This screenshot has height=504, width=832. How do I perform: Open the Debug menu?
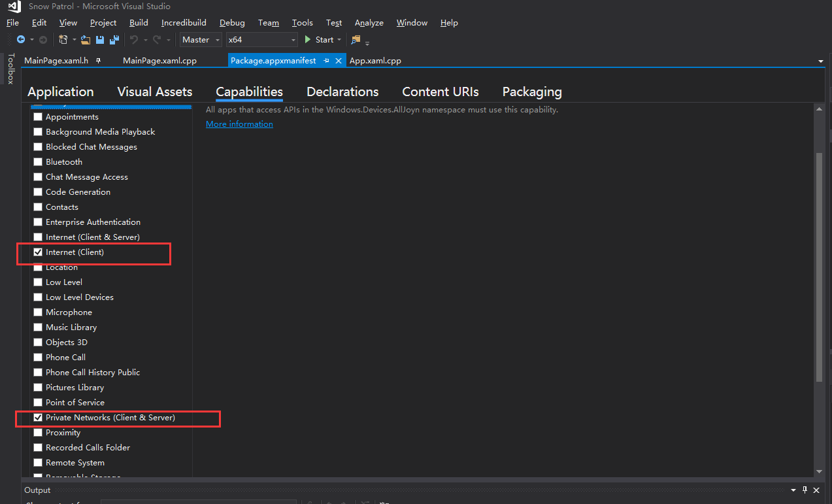pos(232,22)
